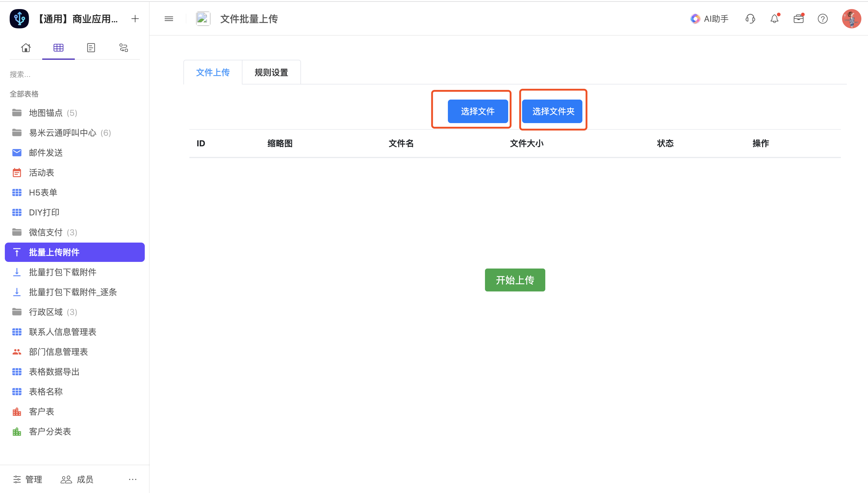Open 批量打包下载附件 item
Image resolution: width=868 pixels, height=493 pixels.
click(x=75, y=272)
